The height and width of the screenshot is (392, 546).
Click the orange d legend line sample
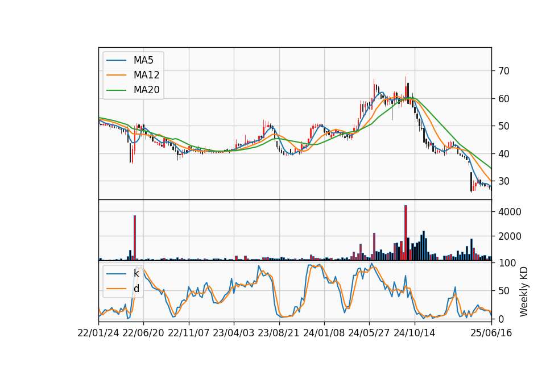click(x=116, y=289)
